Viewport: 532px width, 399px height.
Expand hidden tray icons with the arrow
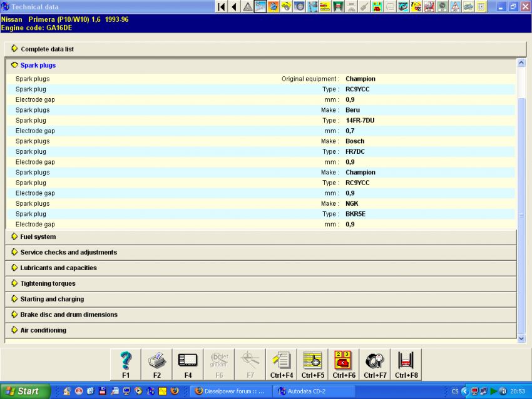tap(464, 391)
